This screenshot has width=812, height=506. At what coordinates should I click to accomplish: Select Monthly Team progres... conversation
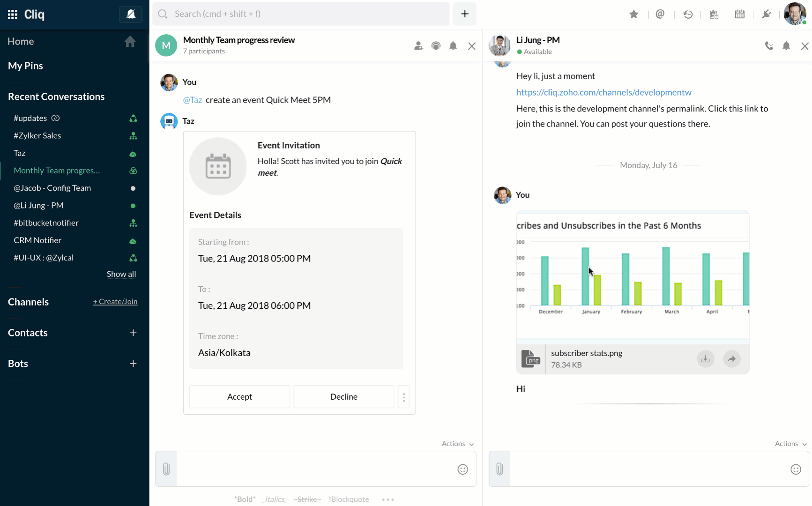point(74,171)
